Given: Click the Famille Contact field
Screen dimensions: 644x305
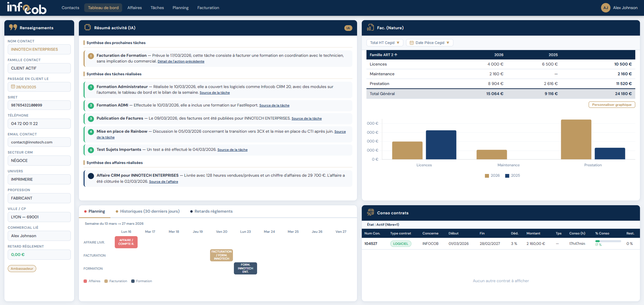Looking at the screenshot, I should [39, 68].
